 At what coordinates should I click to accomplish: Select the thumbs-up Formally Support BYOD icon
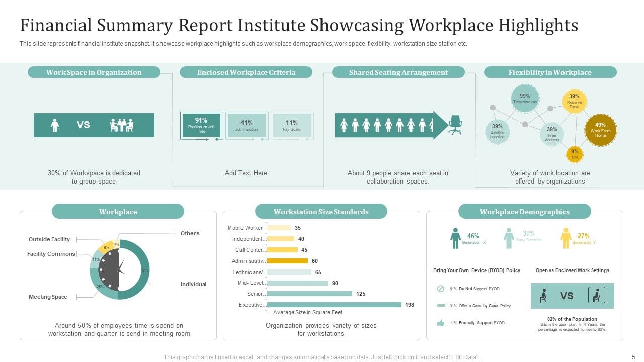point(441,323)
